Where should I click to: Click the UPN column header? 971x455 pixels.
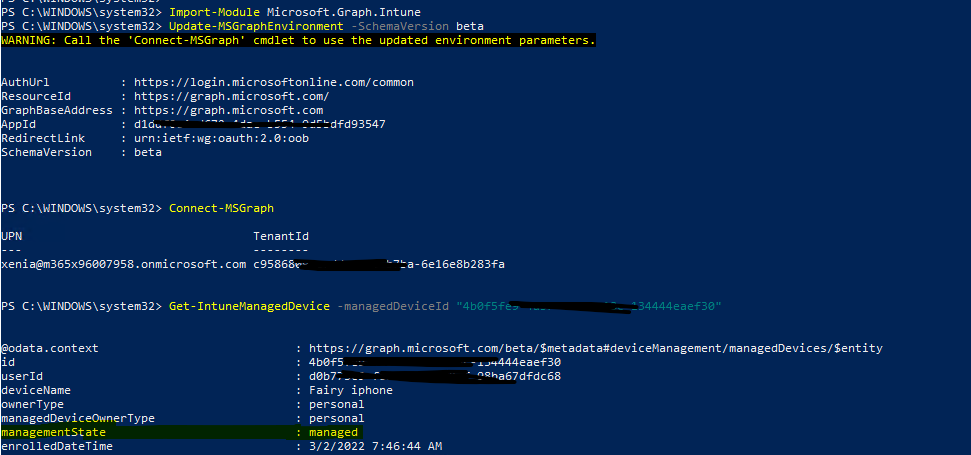point(12,236)
